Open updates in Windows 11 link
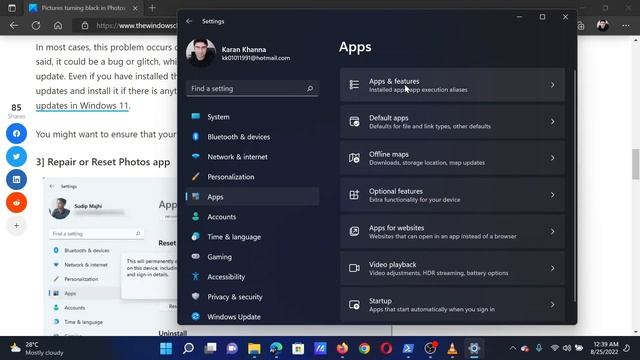 (82, 105)
